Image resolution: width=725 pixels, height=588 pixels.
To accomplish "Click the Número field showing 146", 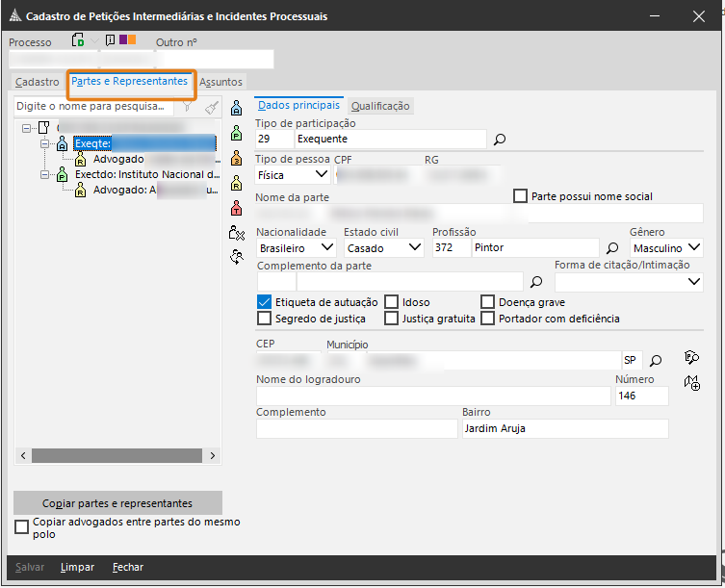I will [x=642, y=396].
